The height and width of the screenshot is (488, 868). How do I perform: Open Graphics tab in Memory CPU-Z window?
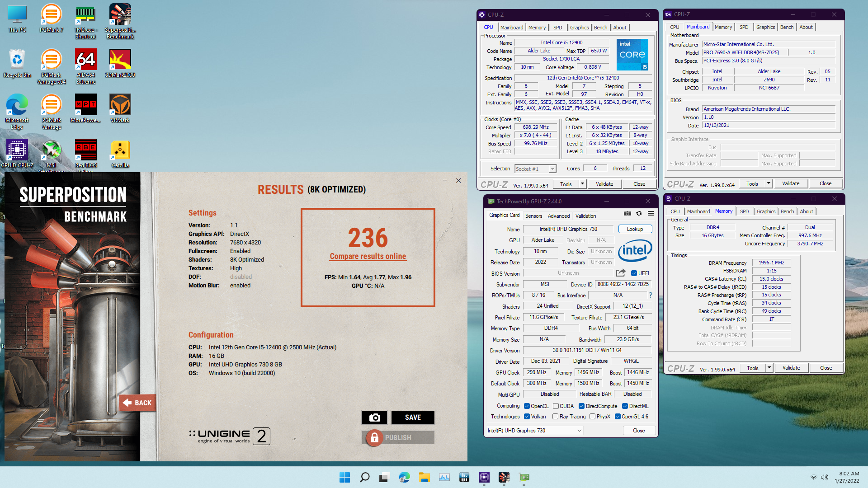[766, 211]
